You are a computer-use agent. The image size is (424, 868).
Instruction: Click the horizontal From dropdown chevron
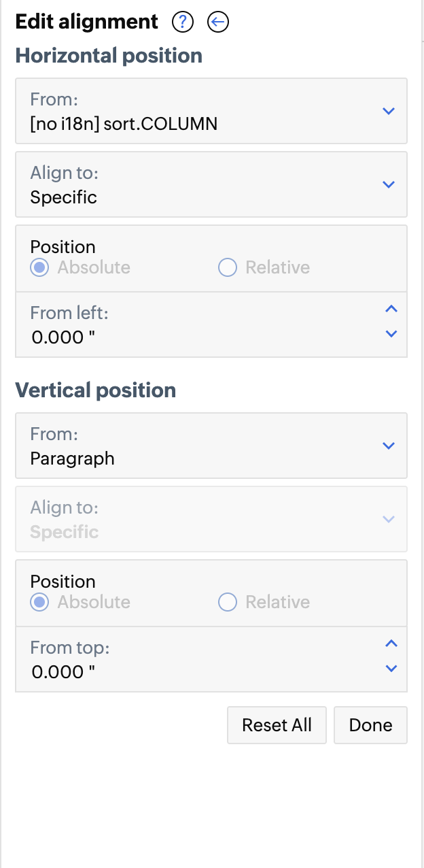click(x=389, y=111)
